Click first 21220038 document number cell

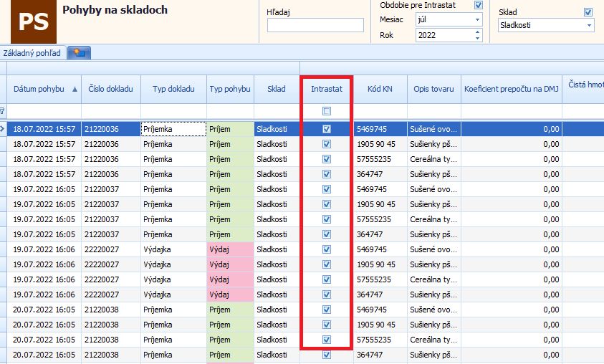(x=111, y=310)
